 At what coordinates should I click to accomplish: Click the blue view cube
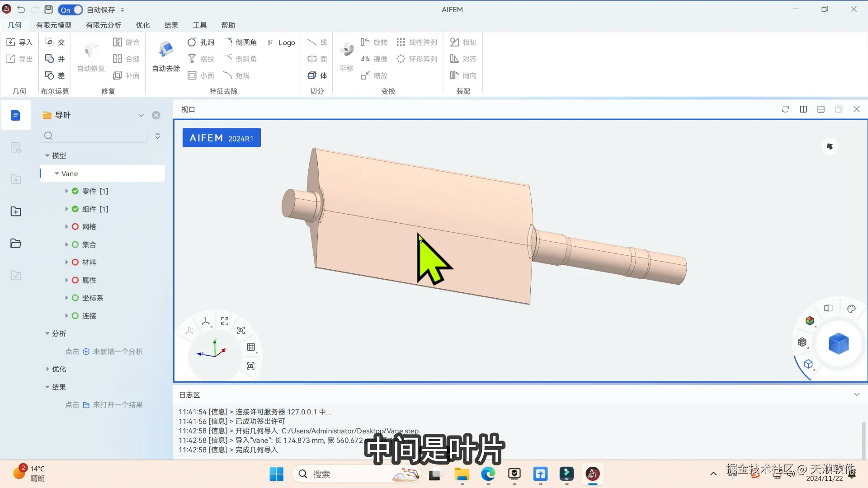tap(839, 344)
